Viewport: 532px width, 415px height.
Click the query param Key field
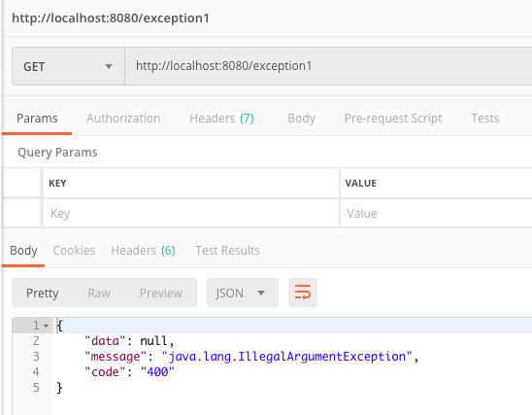click(191, 213)
